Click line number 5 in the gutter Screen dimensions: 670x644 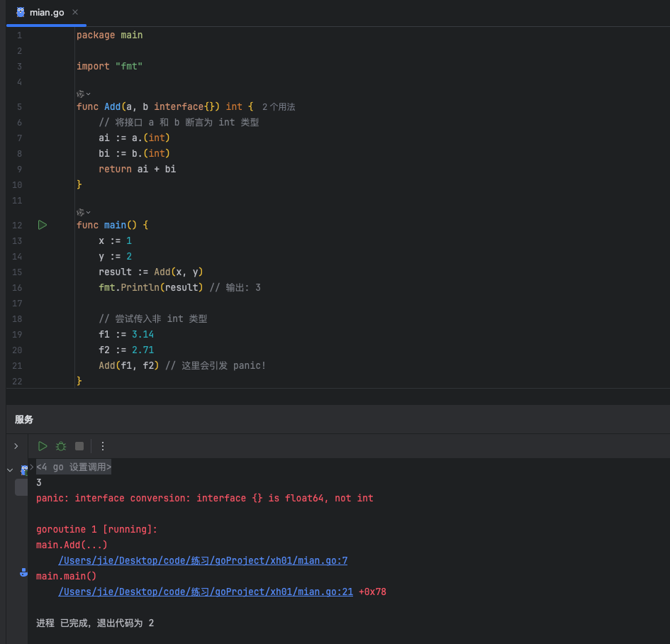19,107
